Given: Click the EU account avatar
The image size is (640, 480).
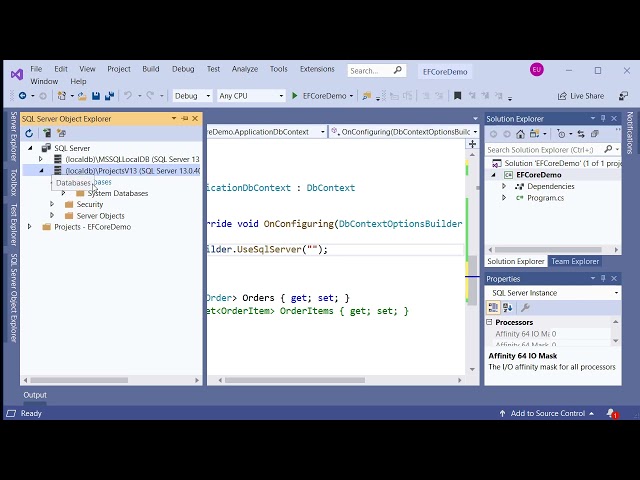Looking at the screenshot, I should (x=537, y=69).
